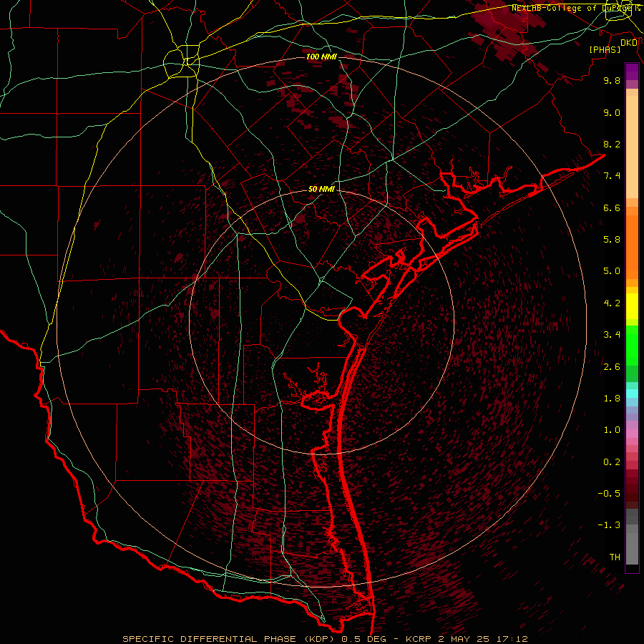Click the bright green color bar segment
This screenshot has width=644, height=644.
tap(632, 347)
